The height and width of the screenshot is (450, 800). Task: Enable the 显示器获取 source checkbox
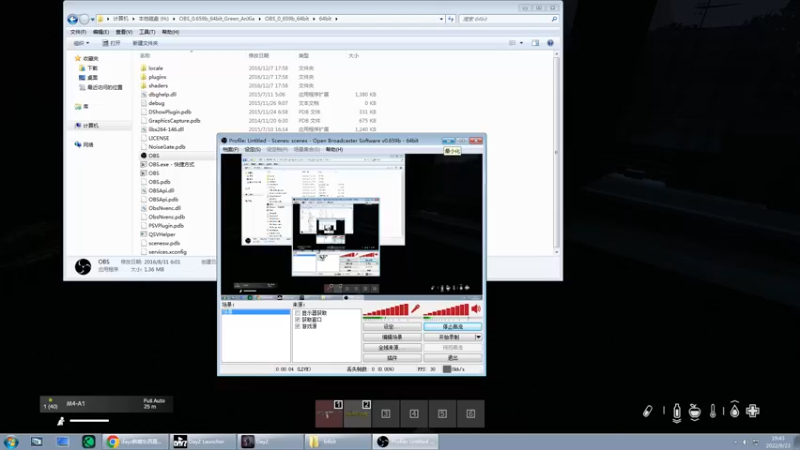[x=297, y=313]
